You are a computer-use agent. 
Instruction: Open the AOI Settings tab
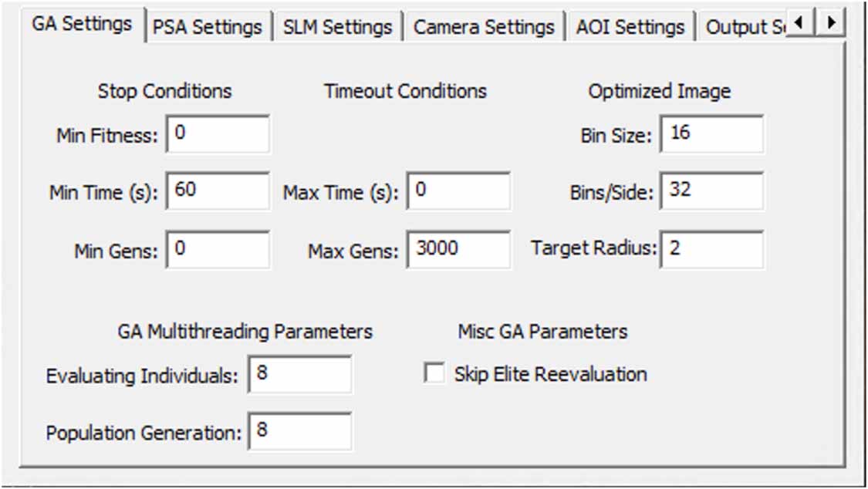pyautogui.click(x=632, y=25)
